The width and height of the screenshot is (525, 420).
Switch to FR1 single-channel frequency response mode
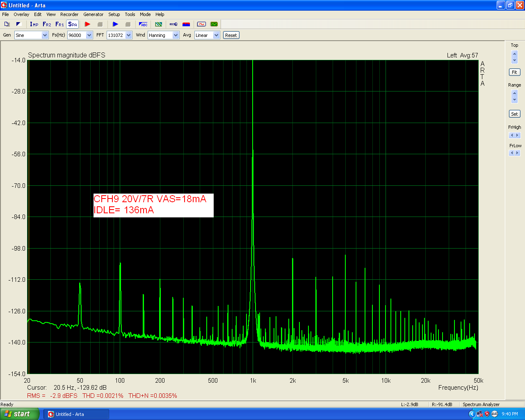tap(59, 24)
